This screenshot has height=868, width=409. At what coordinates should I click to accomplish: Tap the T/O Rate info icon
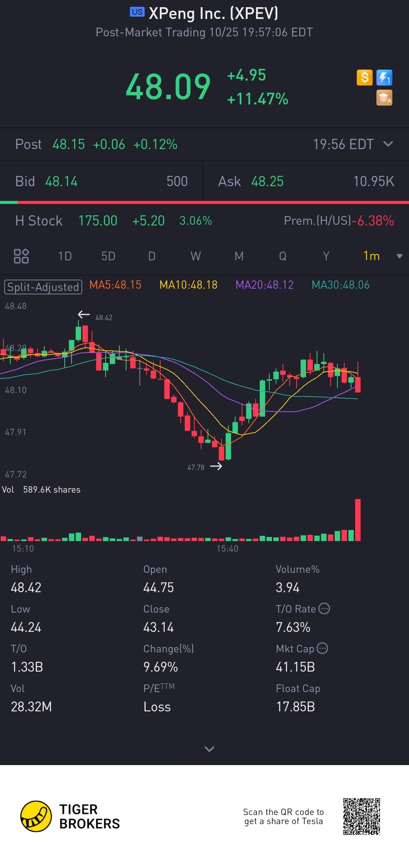[x=324, y=608]
